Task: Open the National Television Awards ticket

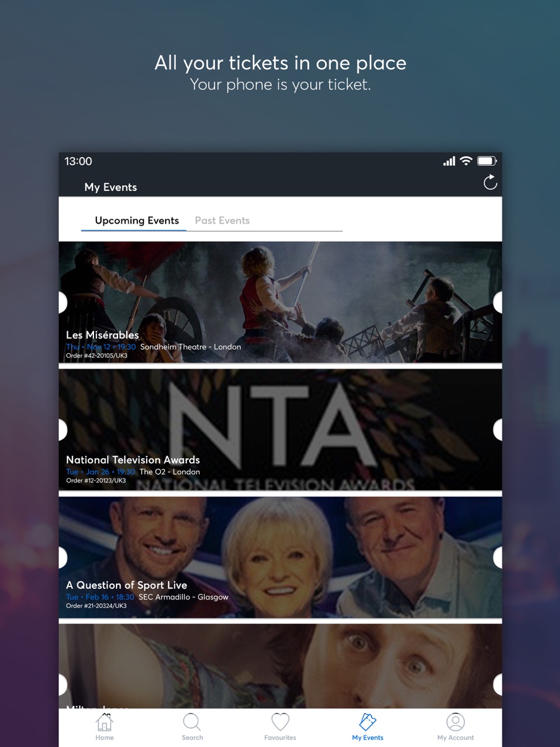Action: pos(280,429)
